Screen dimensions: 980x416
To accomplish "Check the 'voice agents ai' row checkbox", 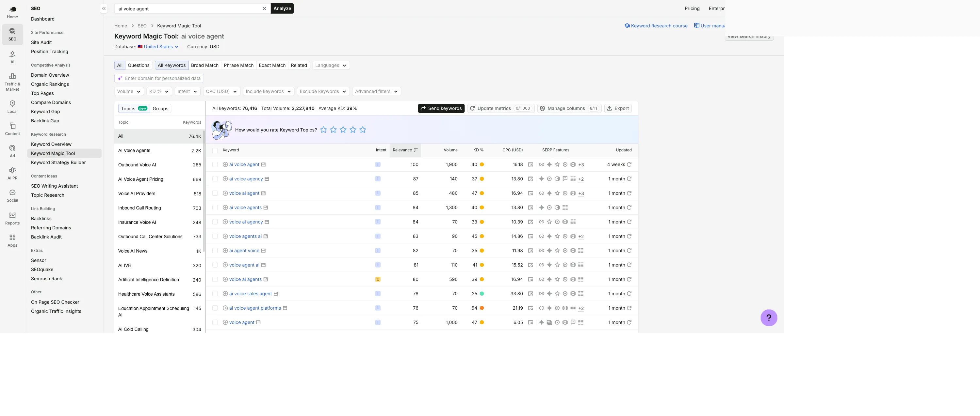I will coord(215,236).
